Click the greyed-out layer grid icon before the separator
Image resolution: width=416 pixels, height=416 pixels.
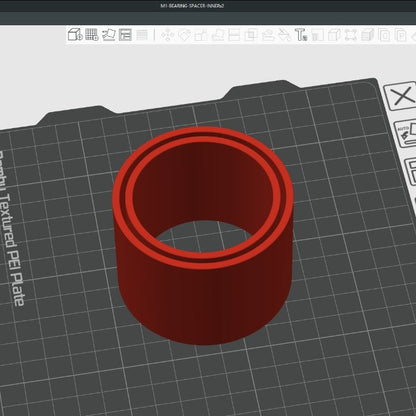tap(142, 35)
